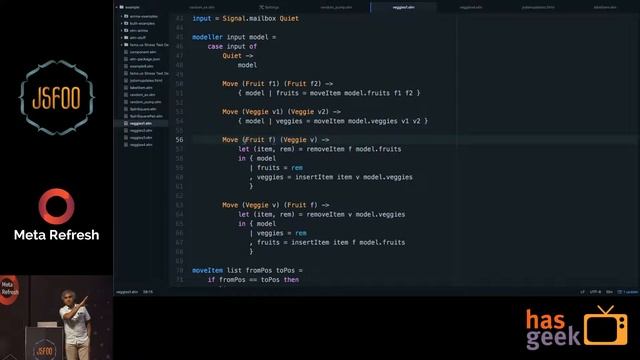Expand the elm-stuff folder chevron
The height and width of the screenshot is (360, 640).
coord(121,38)
